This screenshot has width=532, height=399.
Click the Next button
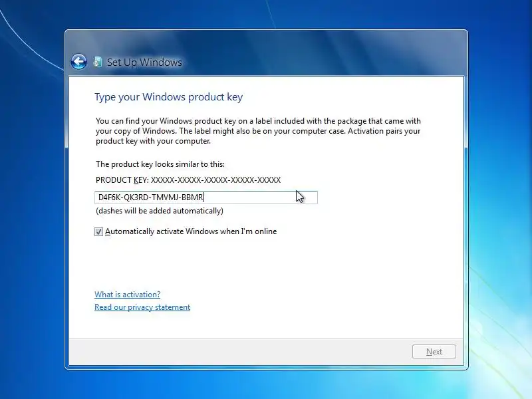click(x=434, y=352)
